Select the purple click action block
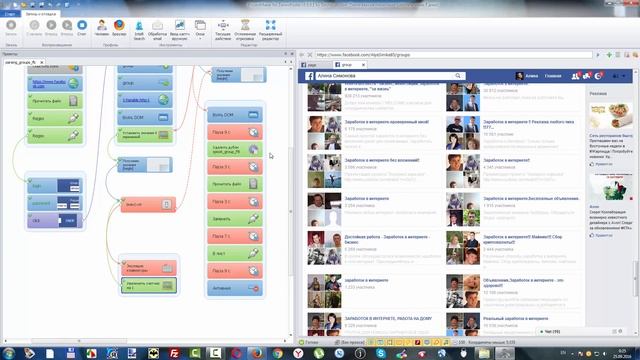 [x=55, y=220]
